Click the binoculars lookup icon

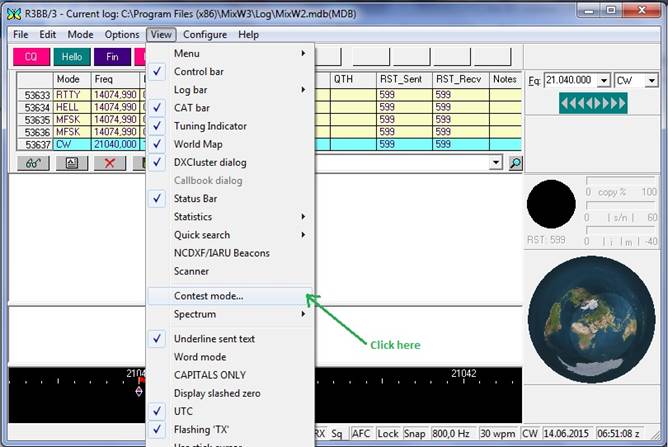(x=32, y=163)
